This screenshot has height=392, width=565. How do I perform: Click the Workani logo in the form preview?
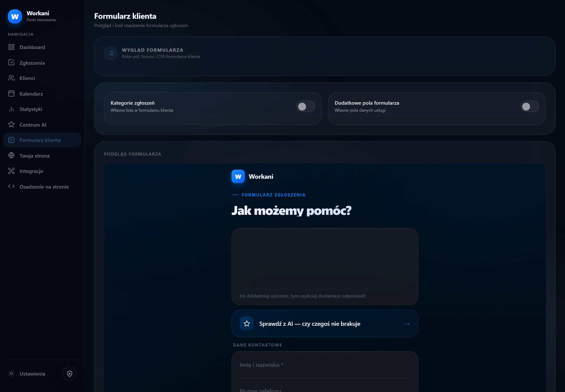[238, 176]
